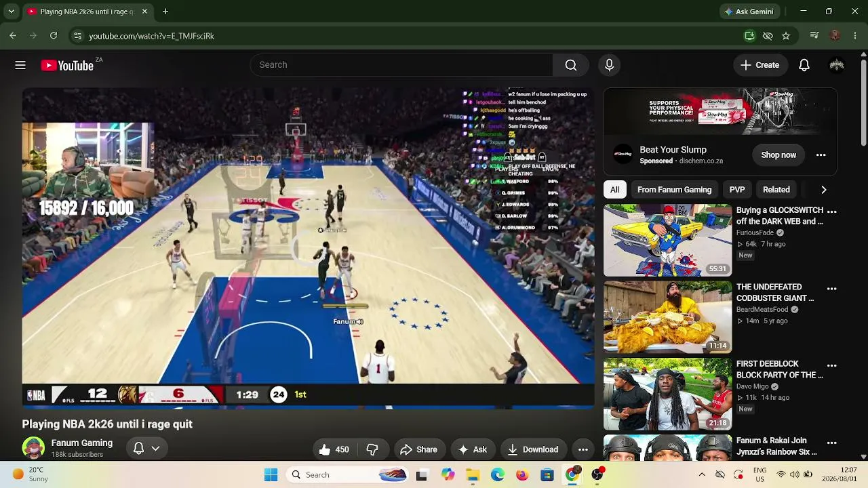Viewport: 868px width, 488px height.
Task: Open the FuriousFade channel link
Action: tap(755, 232)
